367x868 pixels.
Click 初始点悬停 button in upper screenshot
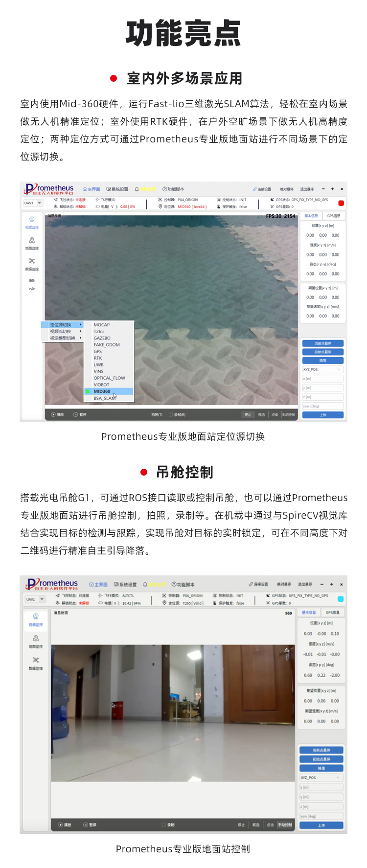322,352
